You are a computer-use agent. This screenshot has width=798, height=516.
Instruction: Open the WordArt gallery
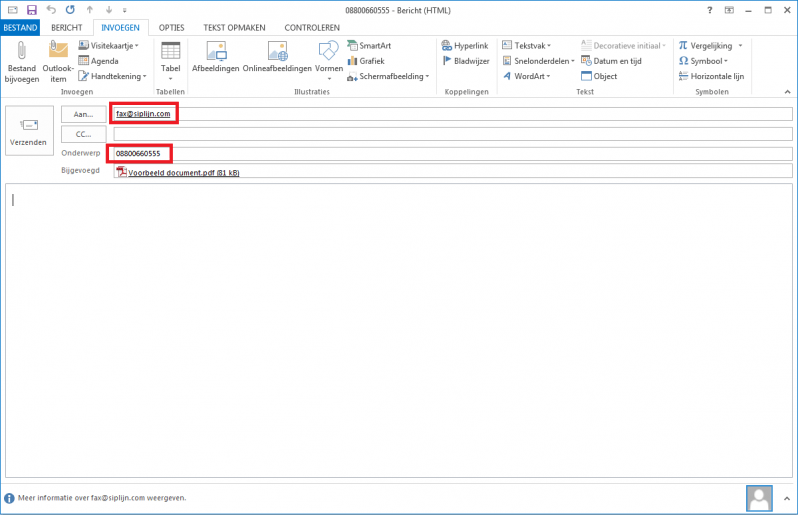pyautogui.click(x=527, y=76)
